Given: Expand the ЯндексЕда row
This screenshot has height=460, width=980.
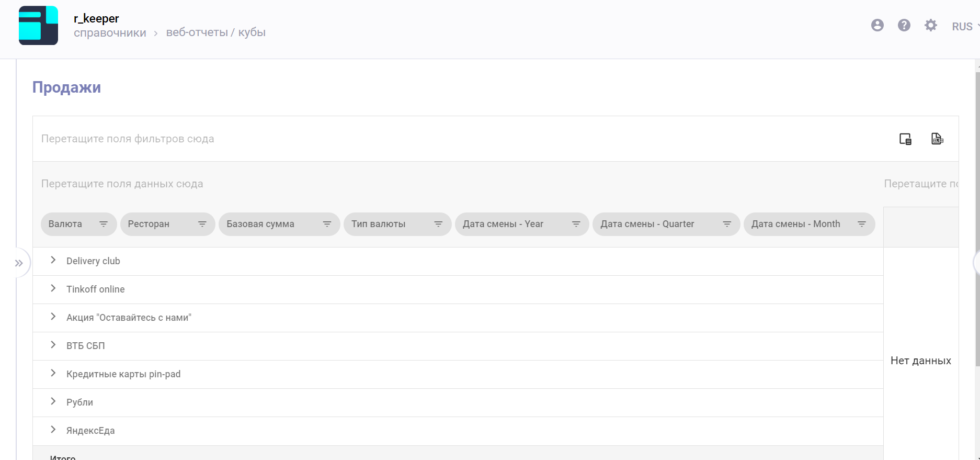Looking at the screenshot, I should pyautogui.click(x=53, y=430).
